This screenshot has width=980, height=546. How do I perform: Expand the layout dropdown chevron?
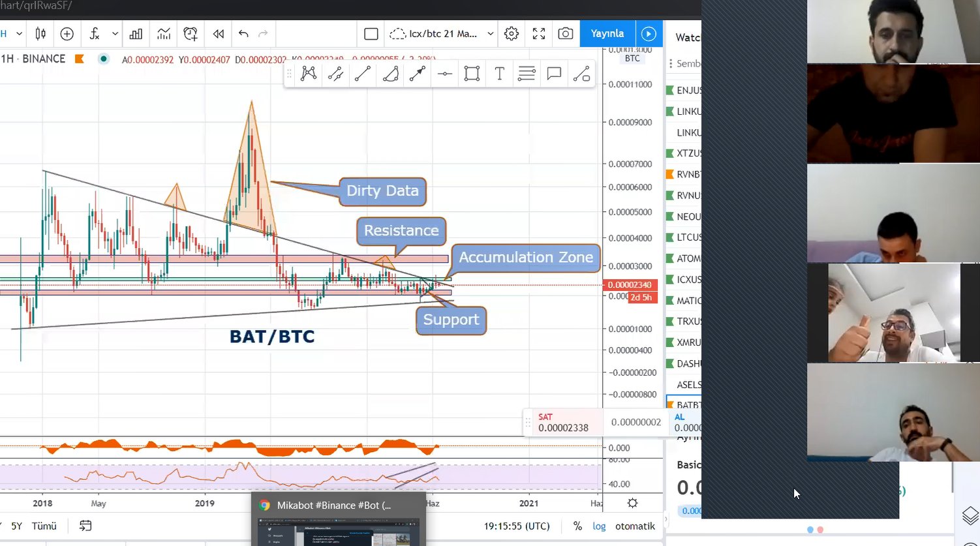click(491, 34)
